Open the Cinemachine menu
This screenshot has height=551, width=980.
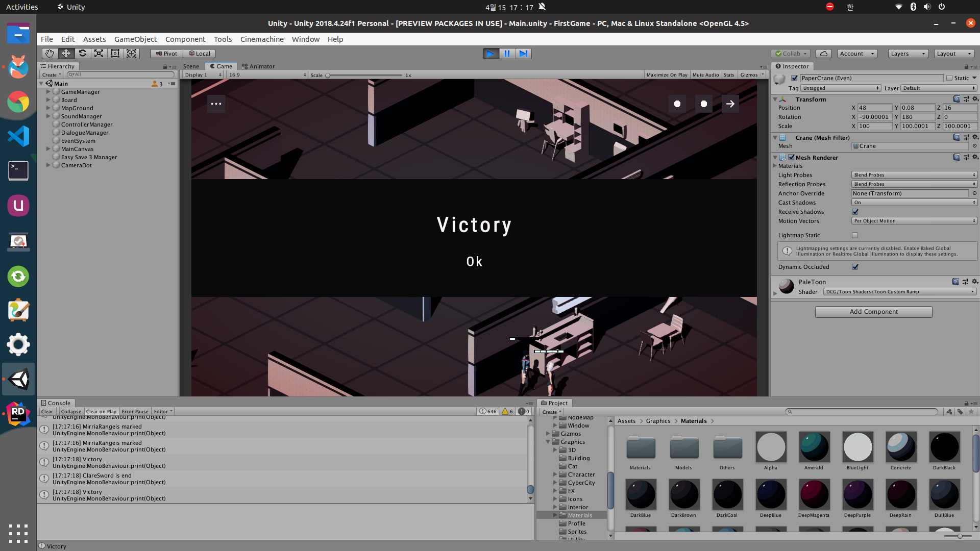pos(262,39)
